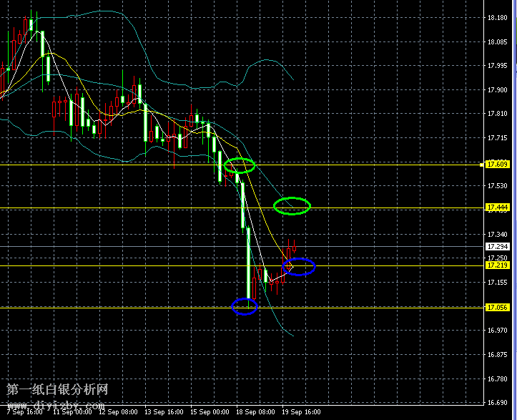Viewport: 517px width, 420px height.
Task: Click the green ellipse on the 17.609 line
Action: pos(240,165)
